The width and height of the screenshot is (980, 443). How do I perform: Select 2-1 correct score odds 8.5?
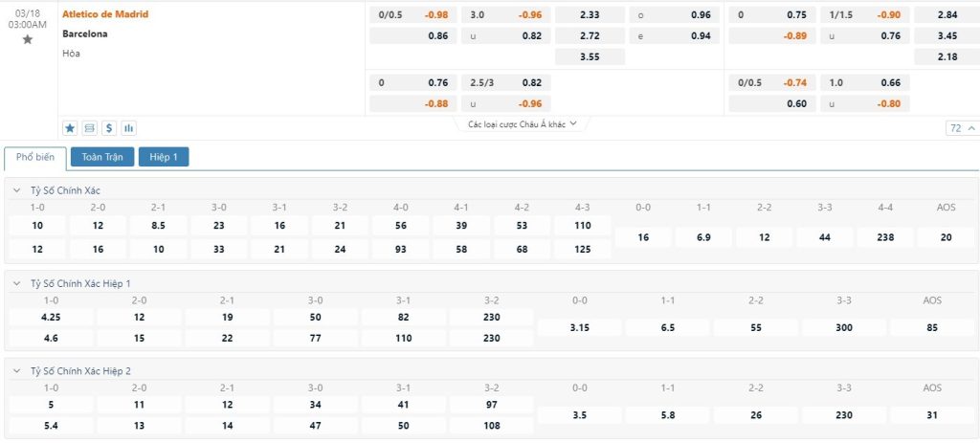(159, 226)
